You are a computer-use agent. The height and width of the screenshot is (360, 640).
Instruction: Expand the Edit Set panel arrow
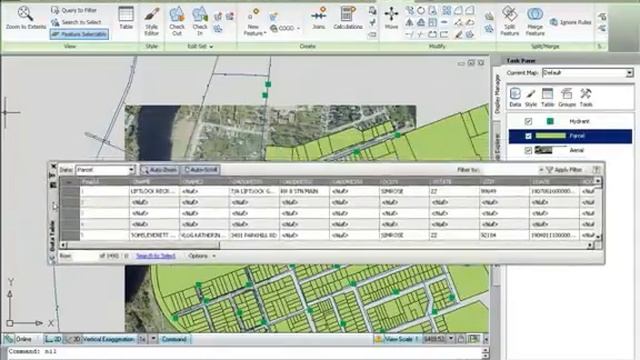point(211,47)
